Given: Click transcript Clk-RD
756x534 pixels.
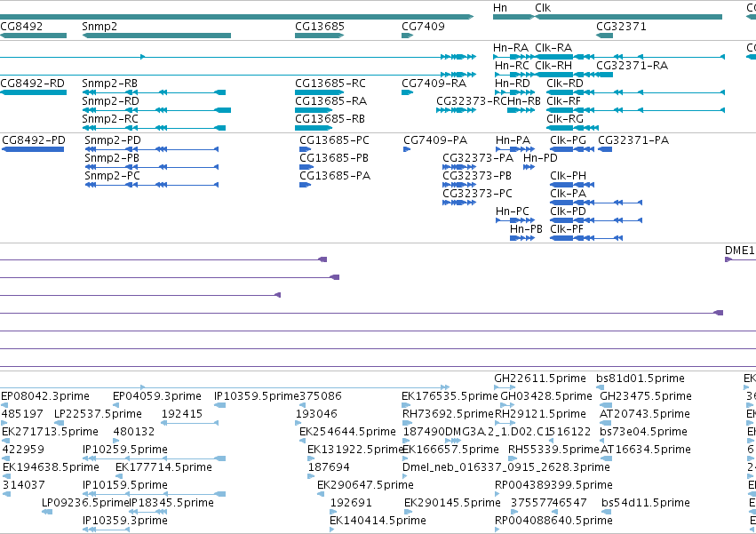Looking at the screenshot, I should 565,84.
